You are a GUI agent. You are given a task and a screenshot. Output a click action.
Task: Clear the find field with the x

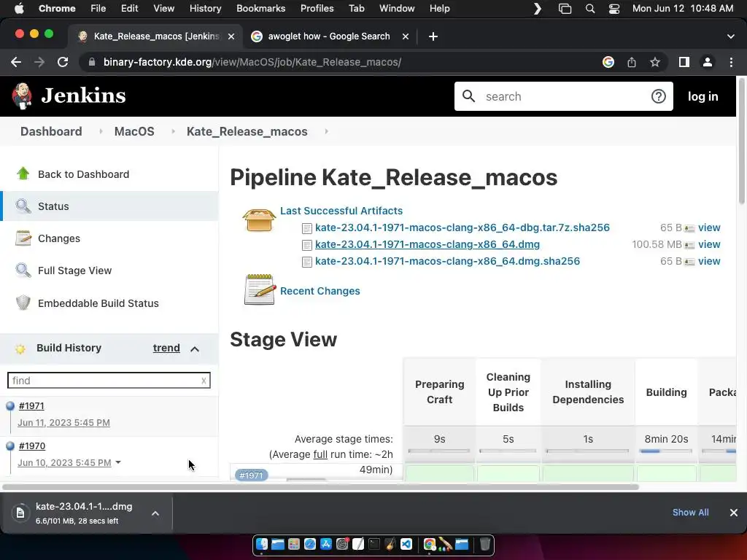204,381
